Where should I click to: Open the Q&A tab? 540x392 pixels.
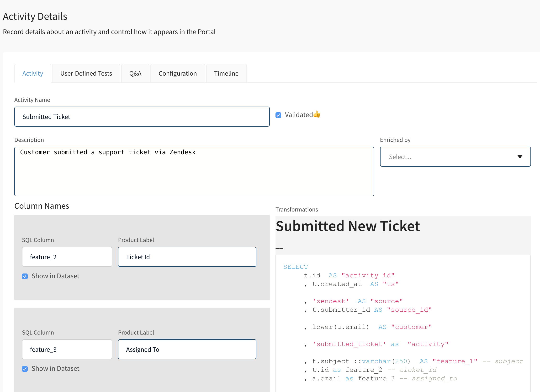click(x=135, y=73)
